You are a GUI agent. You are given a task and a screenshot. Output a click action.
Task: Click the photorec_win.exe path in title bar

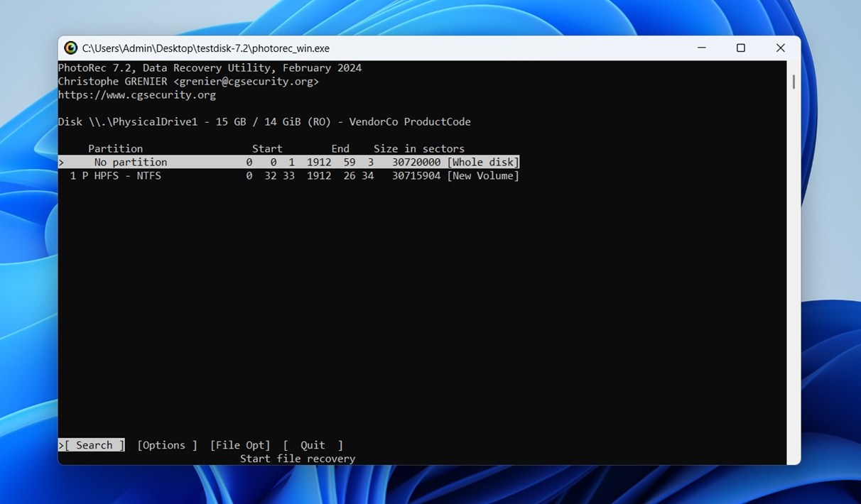pyautogui.click(x=205, y=48)
